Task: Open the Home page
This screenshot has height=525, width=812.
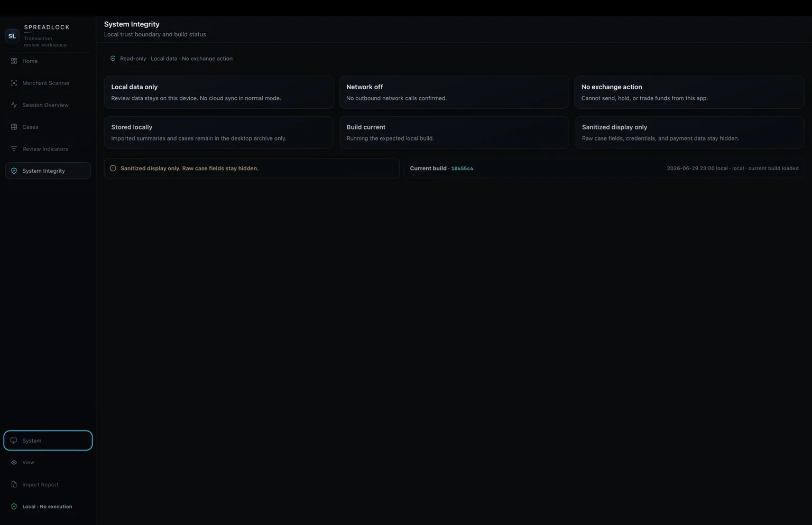Action: pos(48,61)
